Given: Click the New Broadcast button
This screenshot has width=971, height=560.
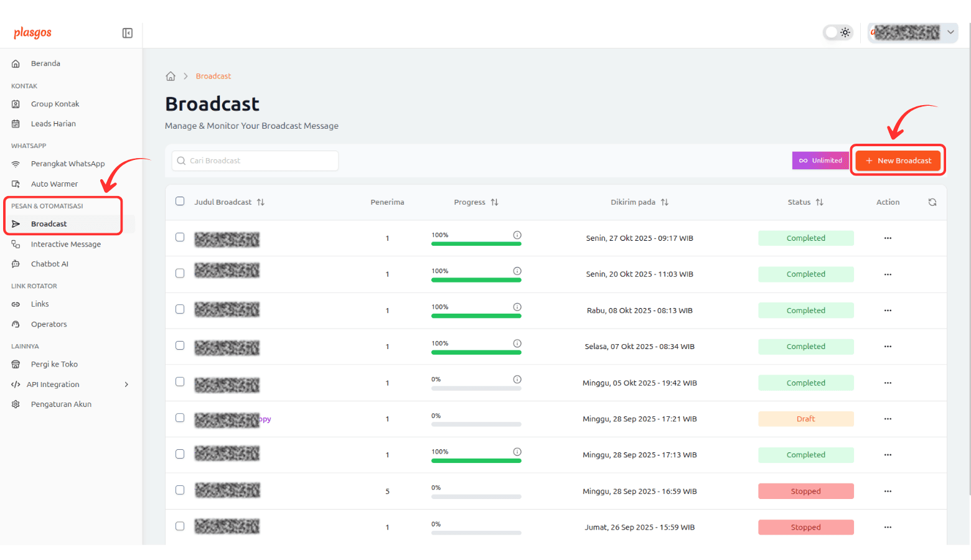Looking at the screenshot, I should (898, 161).
